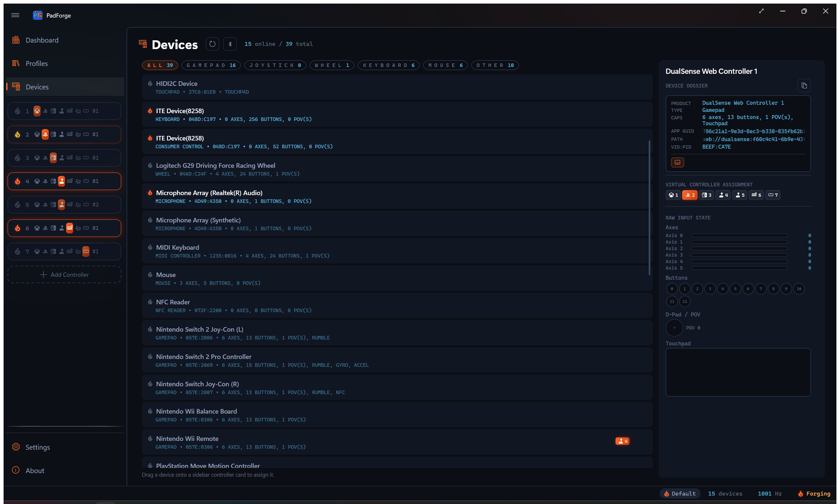Viewport: 840px width, 504px height.
Task: Assign device to virtual controller 4
Action: 723,195
